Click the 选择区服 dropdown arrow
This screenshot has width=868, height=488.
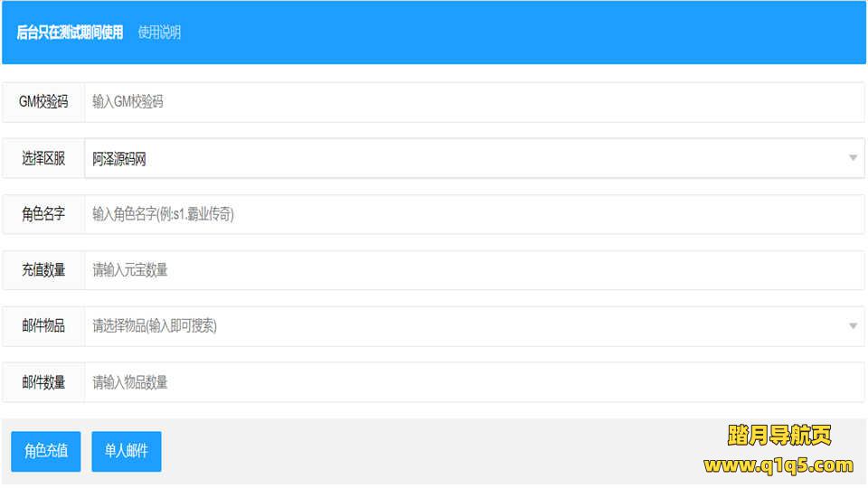click(x=853, y=158)
